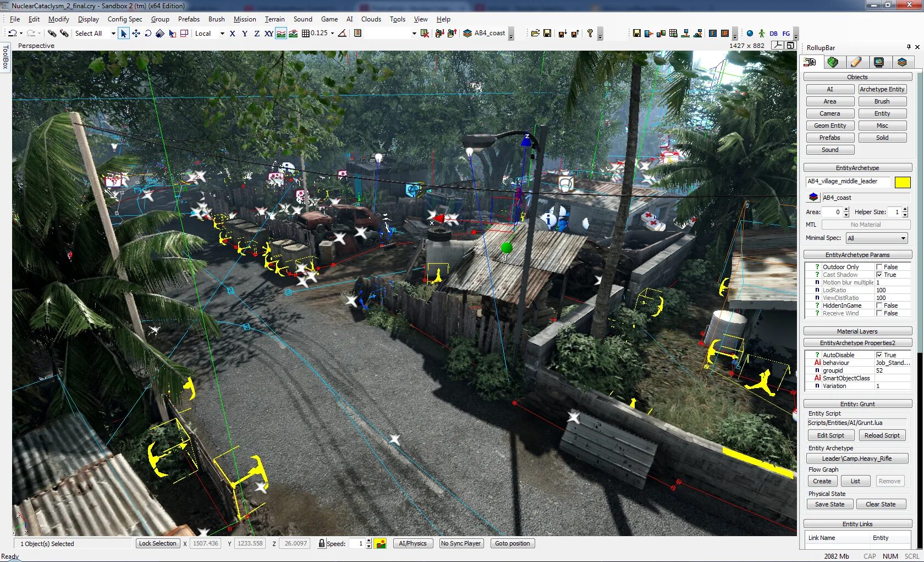Open the grid size 0.125 dropdown arrow
This screenshot has width=924, height=562.
[332, 34]
